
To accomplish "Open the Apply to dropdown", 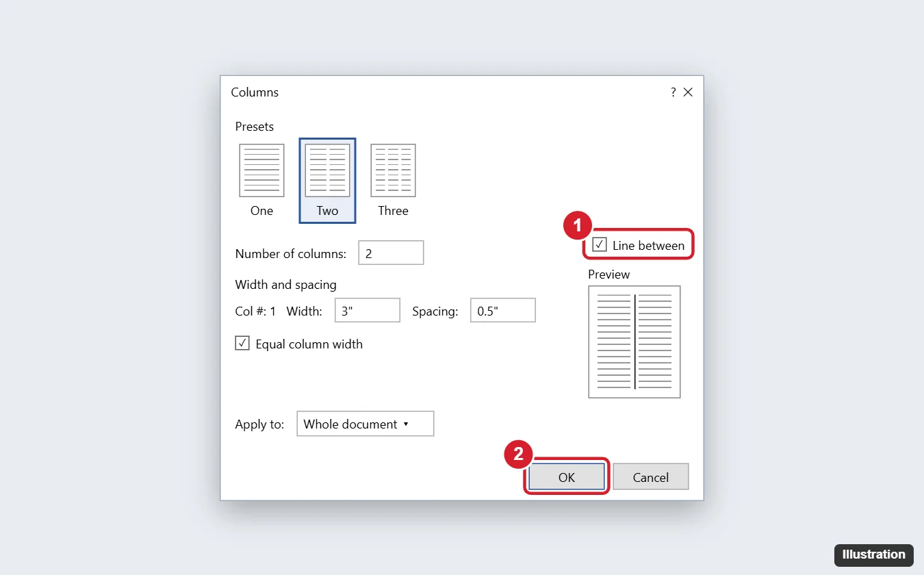I will (x=365, y=424).
